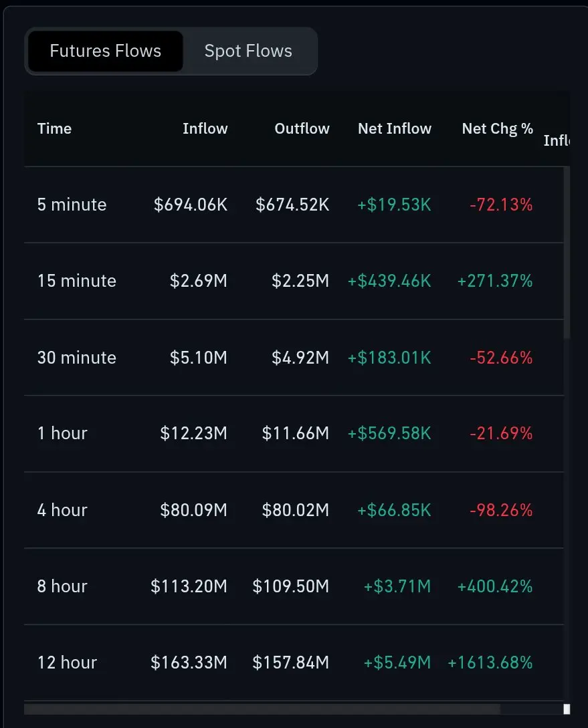Sort by the Time column header
Viewport: 588px width, 728px height.
point(54,128)
